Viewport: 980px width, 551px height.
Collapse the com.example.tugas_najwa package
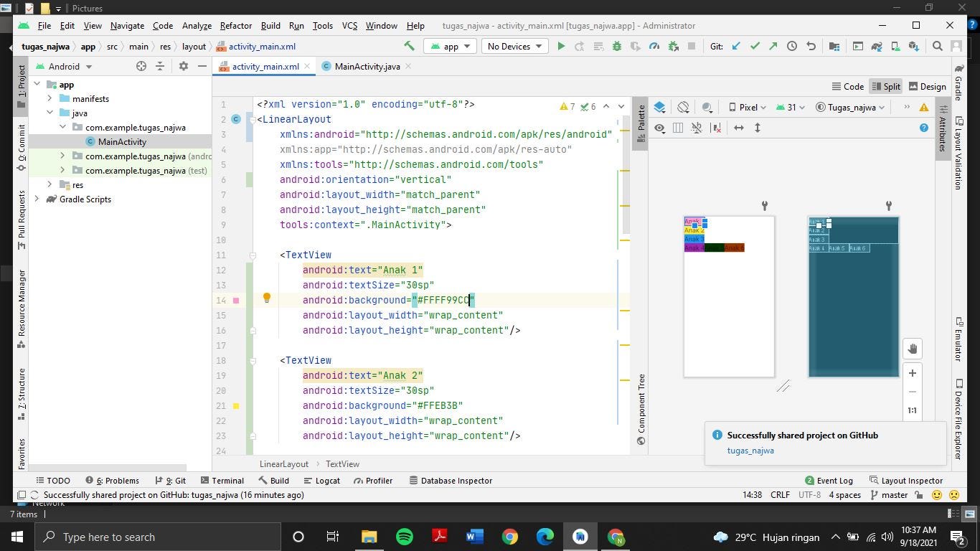tap(62, 127)
